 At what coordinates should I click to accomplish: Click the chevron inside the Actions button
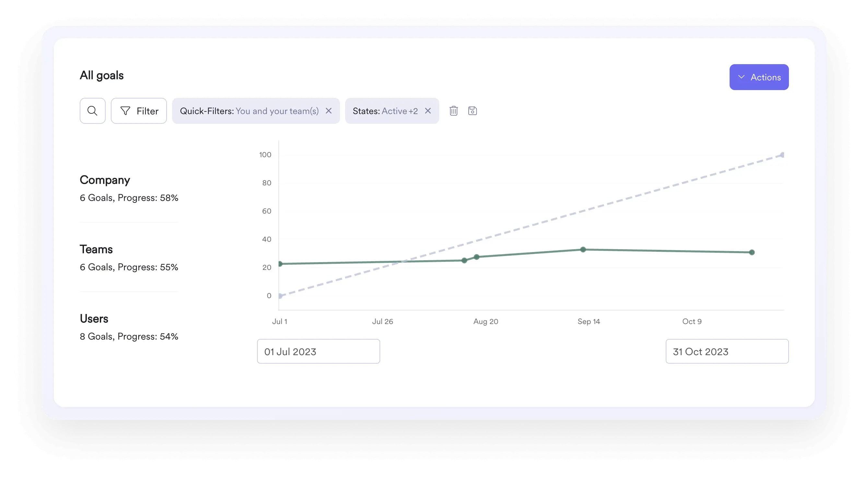pyautogui.click(x=741, y=77)
